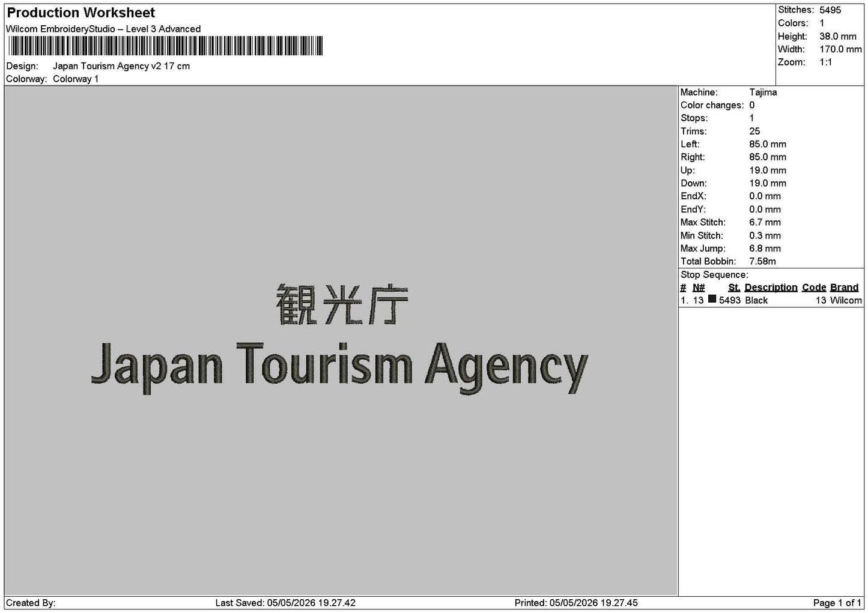Viewport: 868px width, 613px height.
Task: Click the Min Stitch value 0.3 mm
Action: click(765, 235)
